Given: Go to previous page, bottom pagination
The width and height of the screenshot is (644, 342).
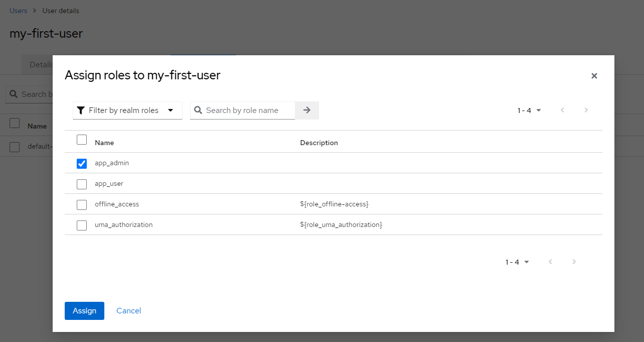Looking at the screenshot, I should click(550, 262).
